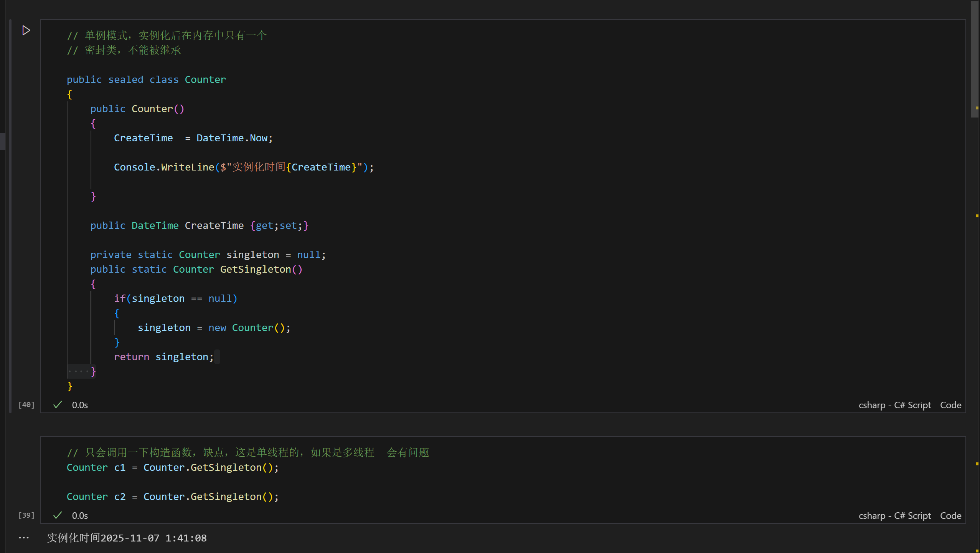This screenshot has height=553, width=980.
Task: Click 0.0s execution time of cell 40
Action: [80, 405]
